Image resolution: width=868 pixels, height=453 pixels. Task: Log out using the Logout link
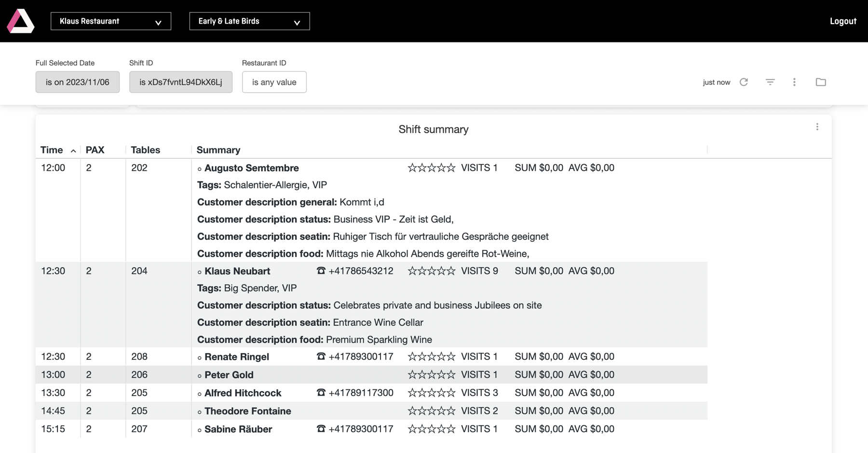842,21
